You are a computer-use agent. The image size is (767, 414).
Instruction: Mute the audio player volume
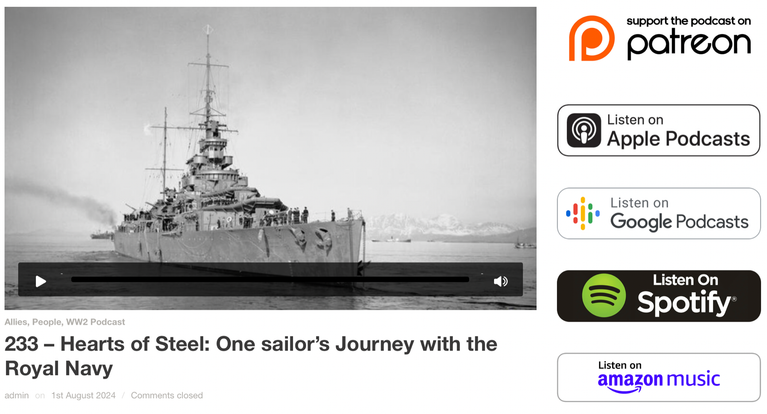tap(500, 281)
